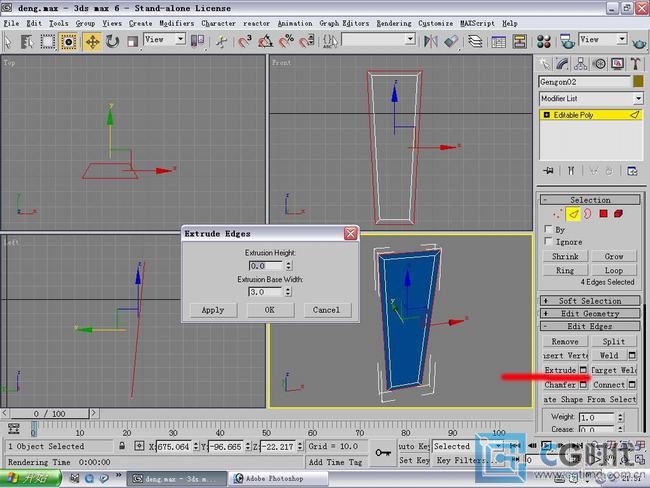
Task: Enable the Ignore Backfacing checkbox
Action: click(548, 241)
